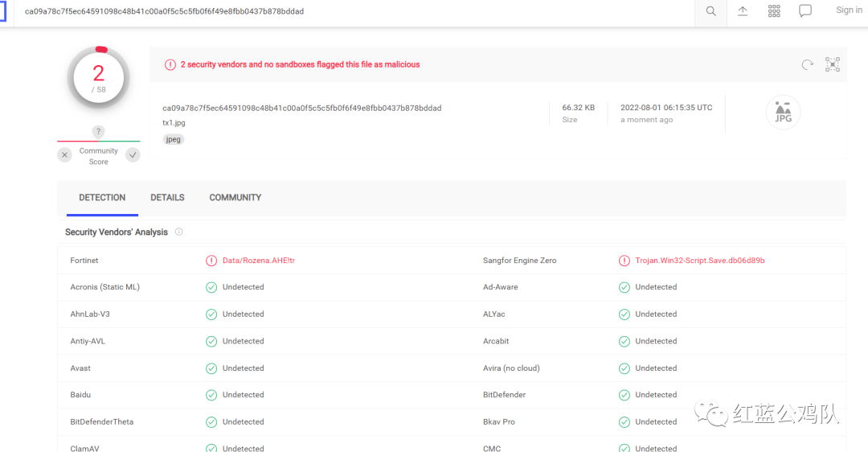Click Avast undetected check icon
Image resolution: width=868 pixels, height=452 pixels.
coord(211,368)
